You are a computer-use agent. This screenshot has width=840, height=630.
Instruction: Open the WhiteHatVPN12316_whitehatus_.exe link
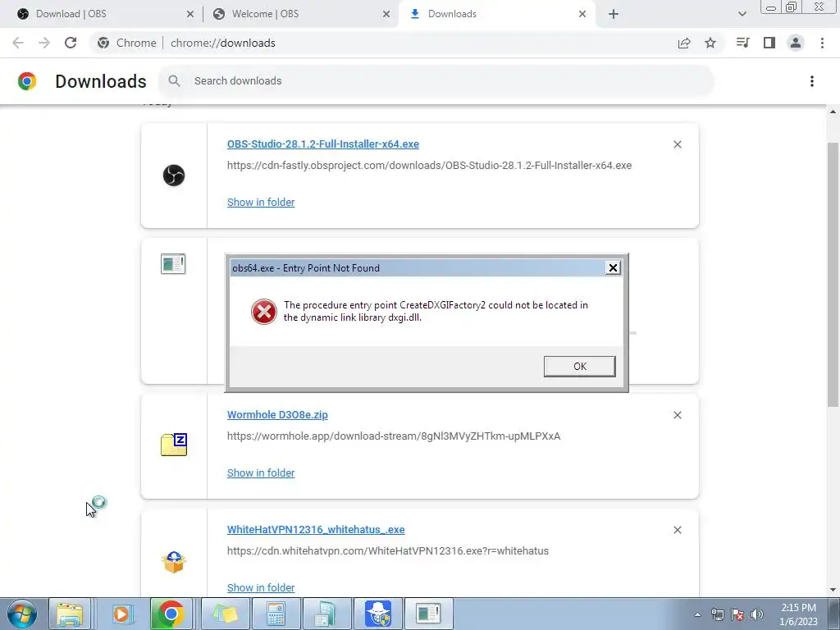[x=316, y=529]
